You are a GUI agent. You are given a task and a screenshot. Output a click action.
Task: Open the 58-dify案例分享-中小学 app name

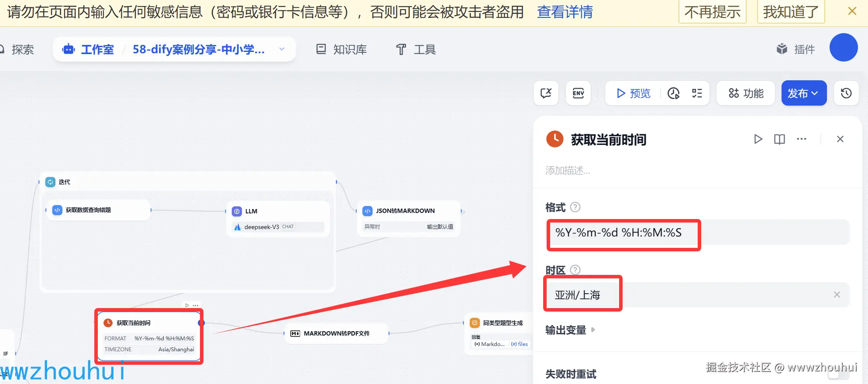(199, 50)
